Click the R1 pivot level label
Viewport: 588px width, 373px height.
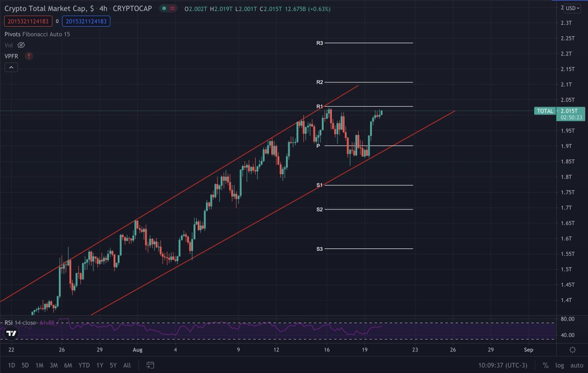319,106
